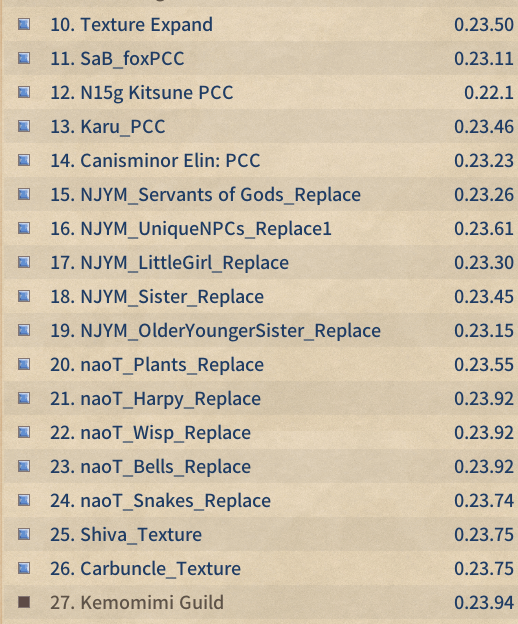Toggle checkbox for NJYM_Servants of Gods_Replace

(x=24, y=195)
